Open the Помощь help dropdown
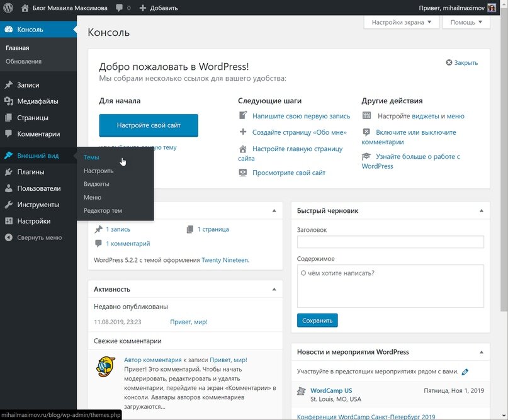Image resolution: width=508 pixels, height=420 pixels. pos(466,23)
